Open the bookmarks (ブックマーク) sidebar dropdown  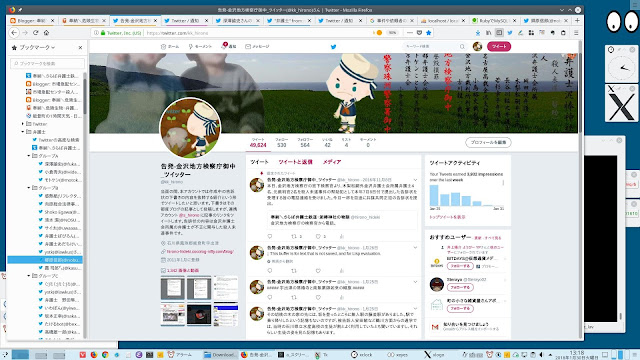37,48
